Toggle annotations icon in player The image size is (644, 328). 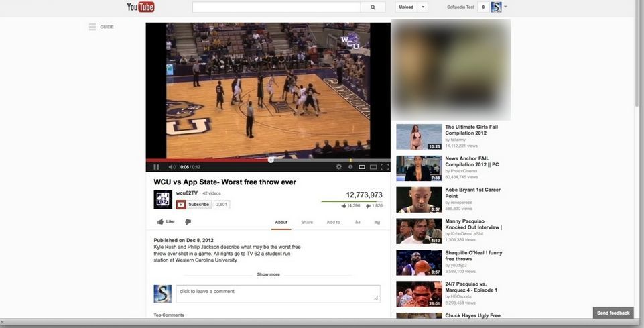click(350, 167)
